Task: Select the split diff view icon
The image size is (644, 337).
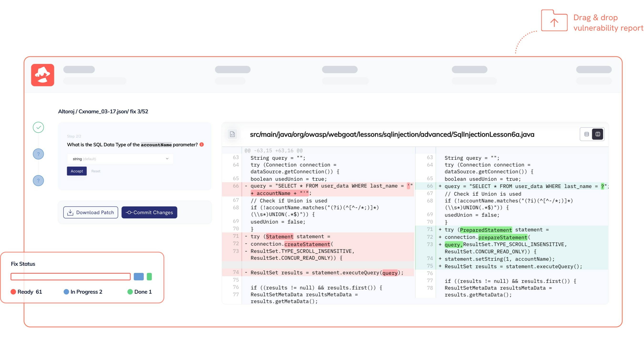Action: (598, 134)
